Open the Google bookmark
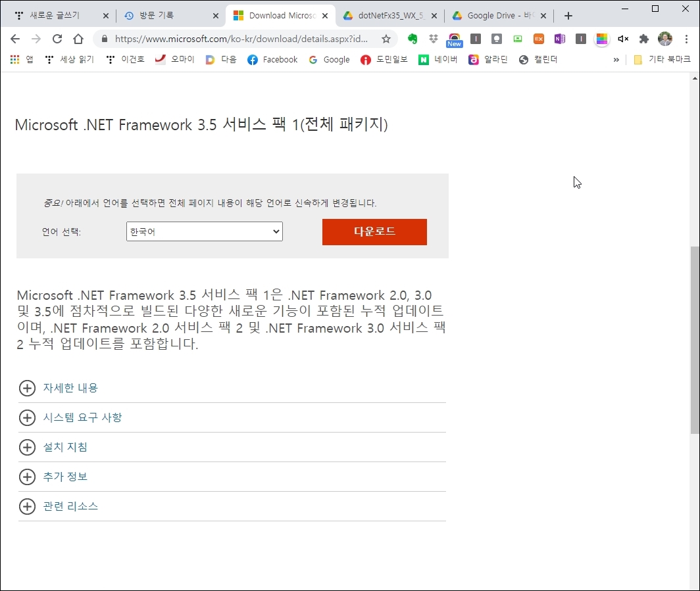Image resolution: width=700 pixels, height=591 pixels. [329, 59]
